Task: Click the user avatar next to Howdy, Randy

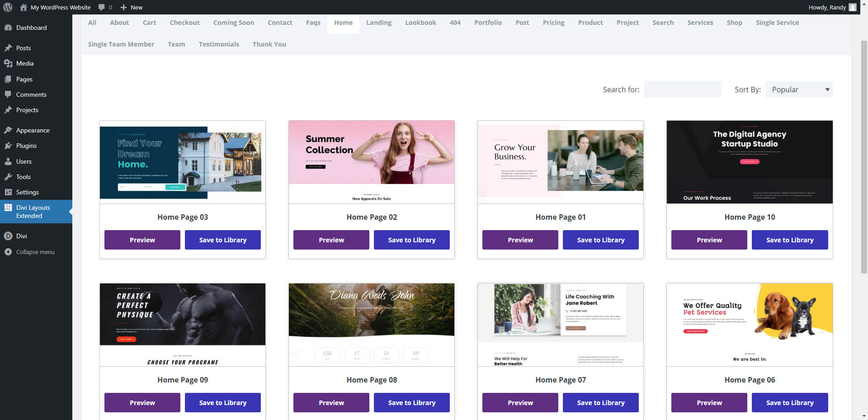Action: pos(852,7)
